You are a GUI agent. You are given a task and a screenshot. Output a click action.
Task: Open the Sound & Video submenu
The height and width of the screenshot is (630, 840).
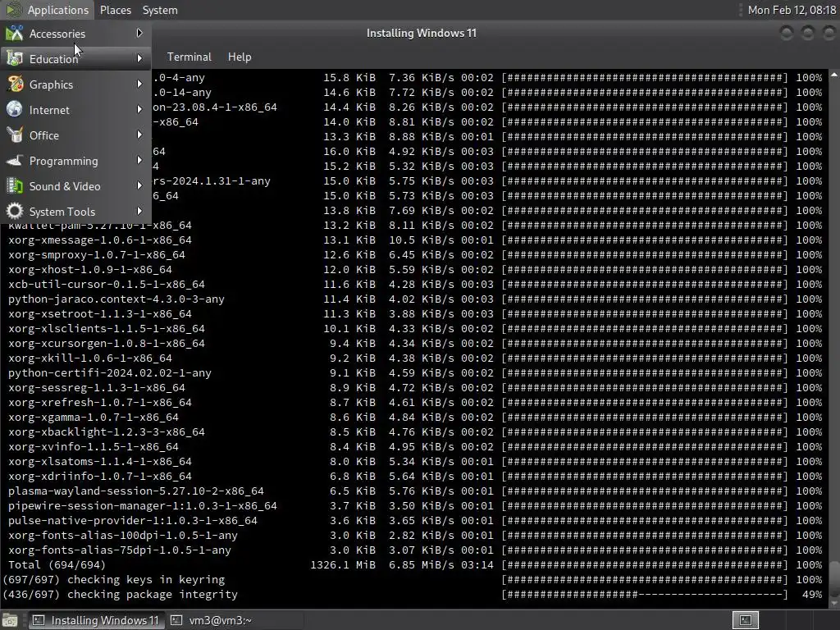click(75, 186)
